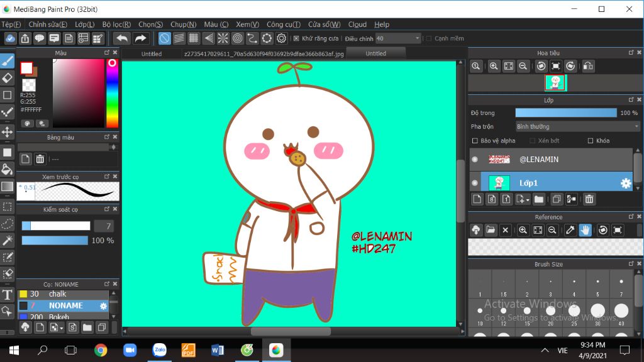Enable the Xén bớt checkbox
This screenshot has width=644, height=362.
(x=532, y=141)
